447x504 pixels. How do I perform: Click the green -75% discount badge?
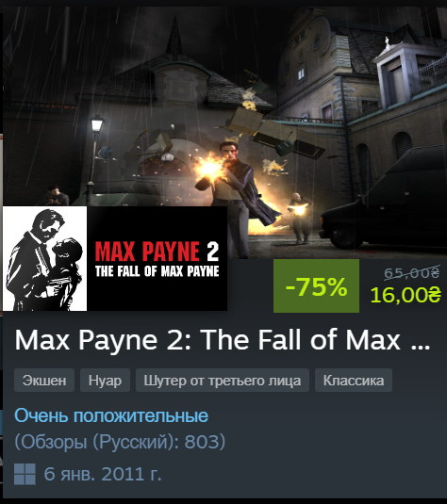pyautogui.click(x=316, y=285)
